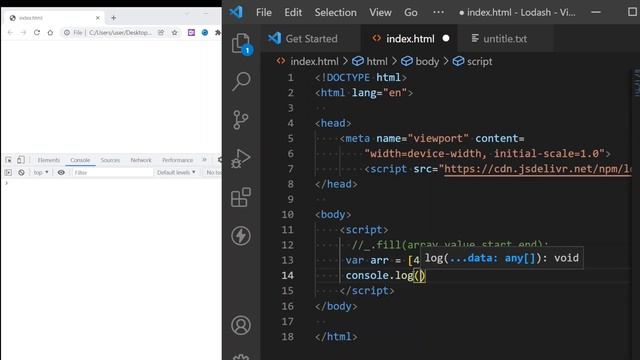Open the Edit menu in VS Code

click(x=293, y=12)
